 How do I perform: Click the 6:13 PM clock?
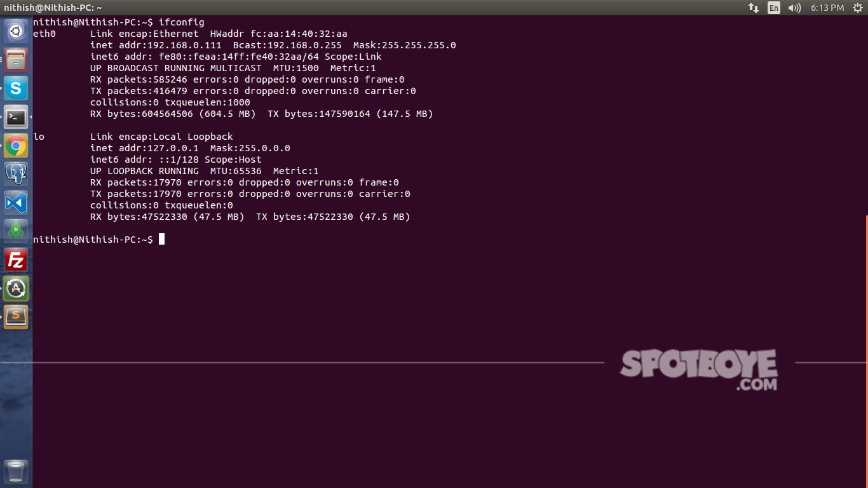coord(827,8)
